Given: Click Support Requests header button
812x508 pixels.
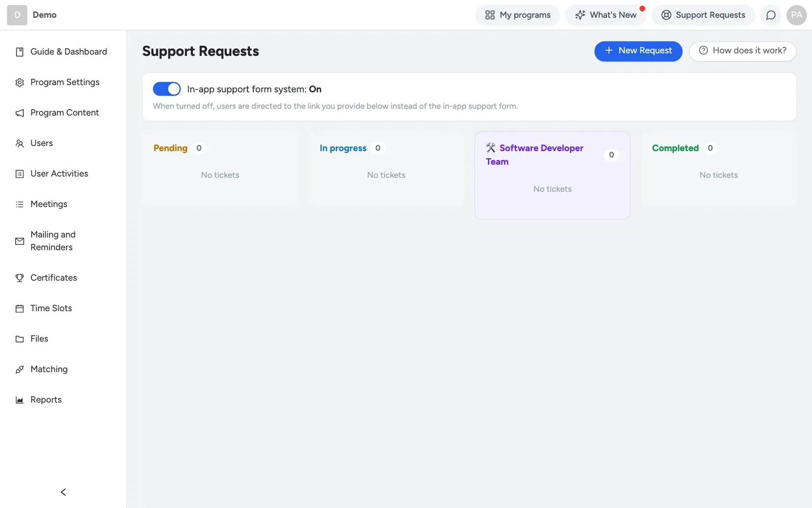Looking at the screenshot, I should [703, 15].
